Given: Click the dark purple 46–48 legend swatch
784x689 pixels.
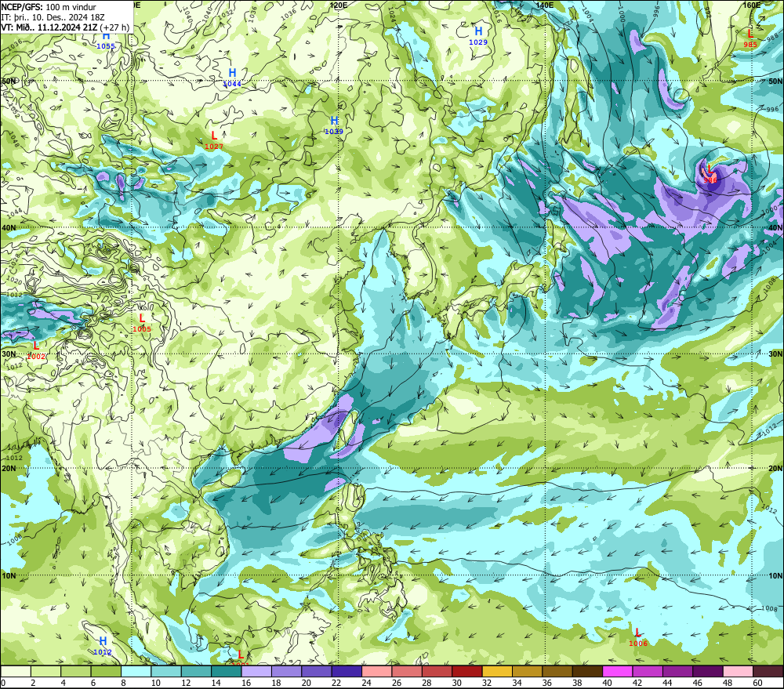Looking at the screenshot, I should point(708,671).
